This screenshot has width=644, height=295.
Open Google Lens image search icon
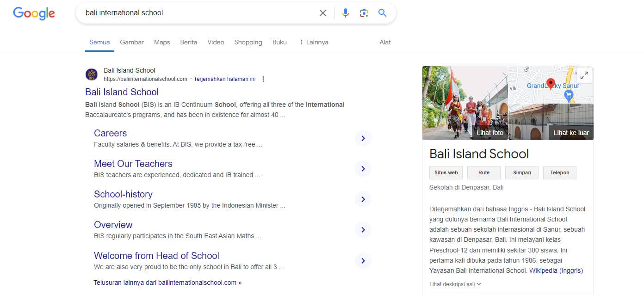click(x=364, y=13)
